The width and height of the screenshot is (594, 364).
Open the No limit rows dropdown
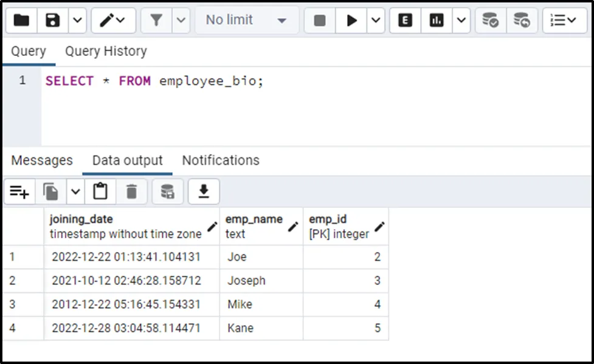tap(246, 20)
